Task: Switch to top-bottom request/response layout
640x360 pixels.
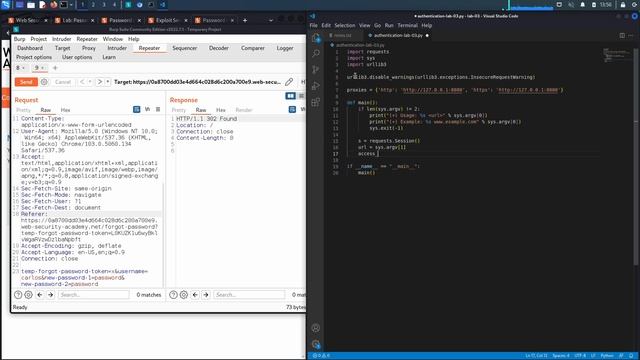Action: tap(301, 96)
